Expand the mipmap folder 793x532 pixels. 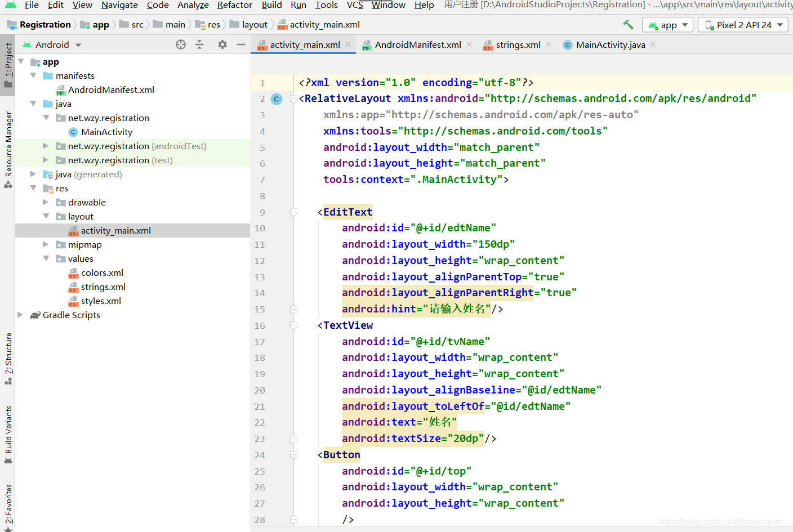[46, 244]
